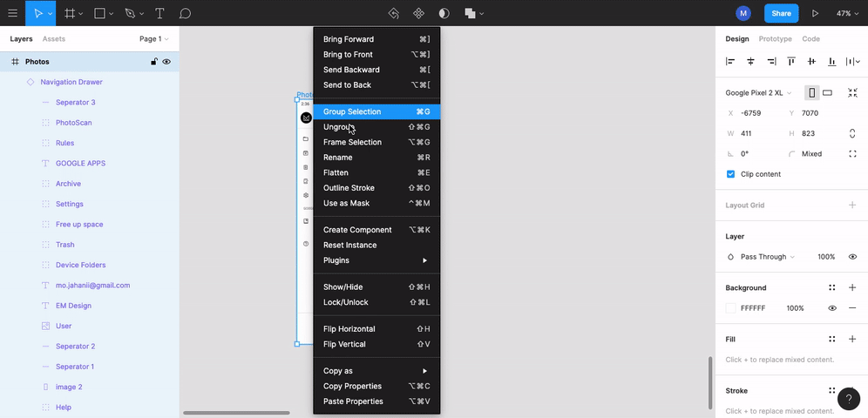Open the Google Pixel 2 XL preset dropdown
This screenshot has height=418, width=868.
(758, 93)
